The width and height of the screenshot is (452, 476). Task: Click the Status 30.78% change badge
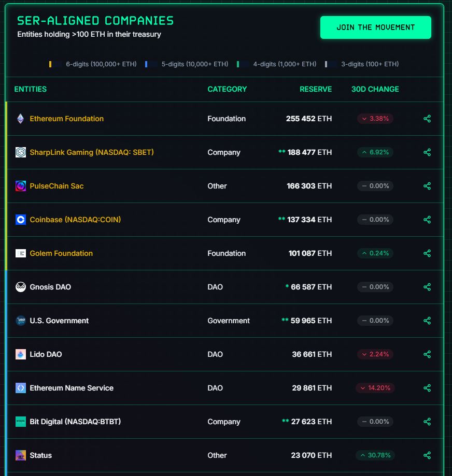375,455
